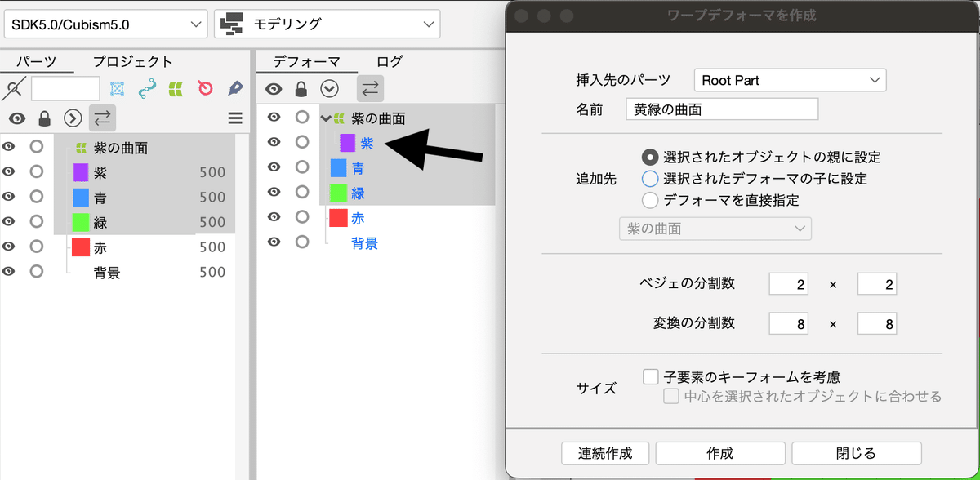
Task: Click the purple swatch of 紫 in the Parts list
Action: [x=81, y=173]
